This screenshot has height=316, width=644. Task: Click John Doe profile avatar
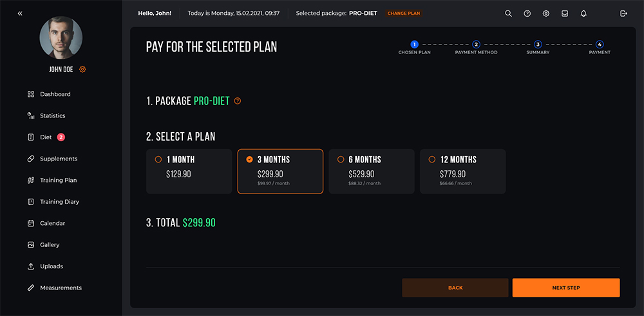(x=61, y=37)
